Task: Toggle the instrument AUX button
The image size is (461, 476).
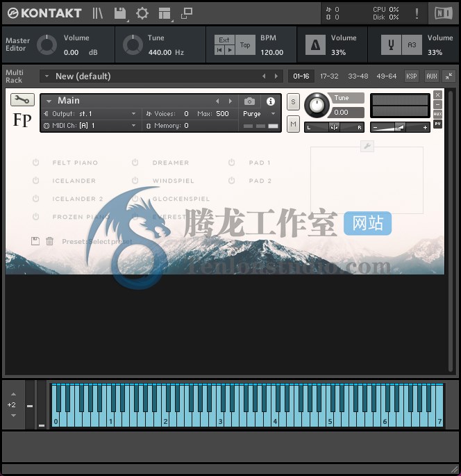Action: (x=437, y=114)
